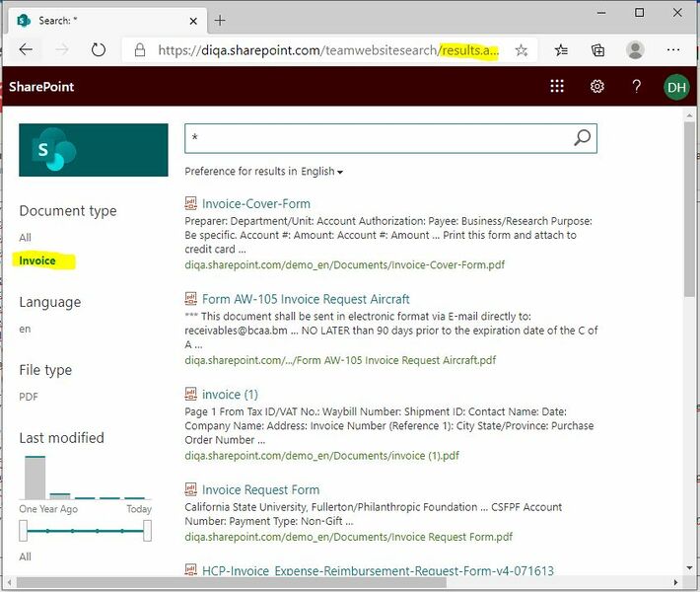700x592 pixels.
Task: Click the browser back arrow
Action: [26, 50]
